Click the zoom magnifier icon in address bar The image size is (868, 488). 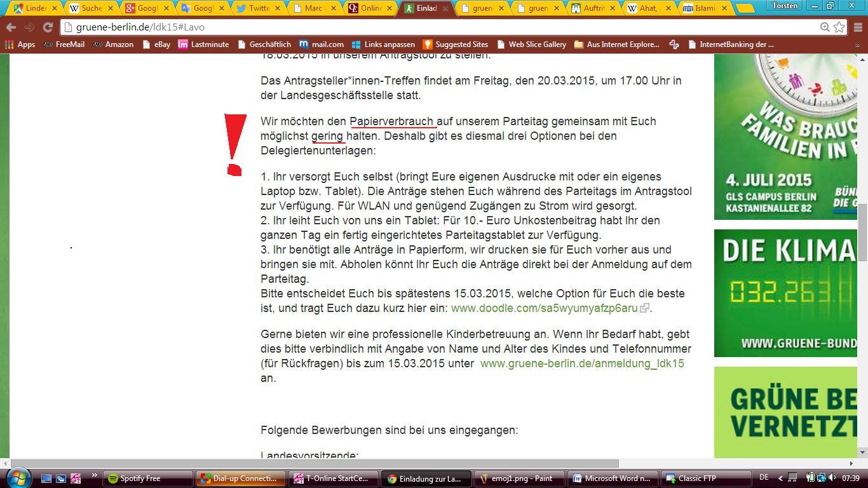pyautogui.click(x=825, y=27)
